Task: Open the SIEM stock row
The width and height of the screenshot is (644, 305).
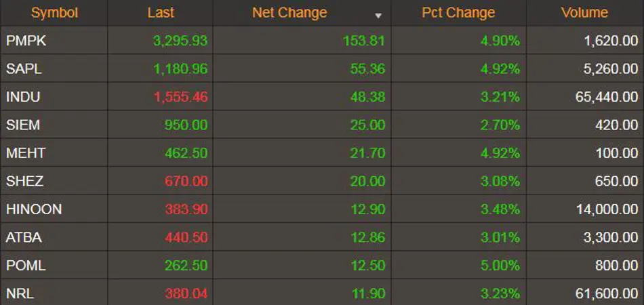Action: tap(22, 125)
